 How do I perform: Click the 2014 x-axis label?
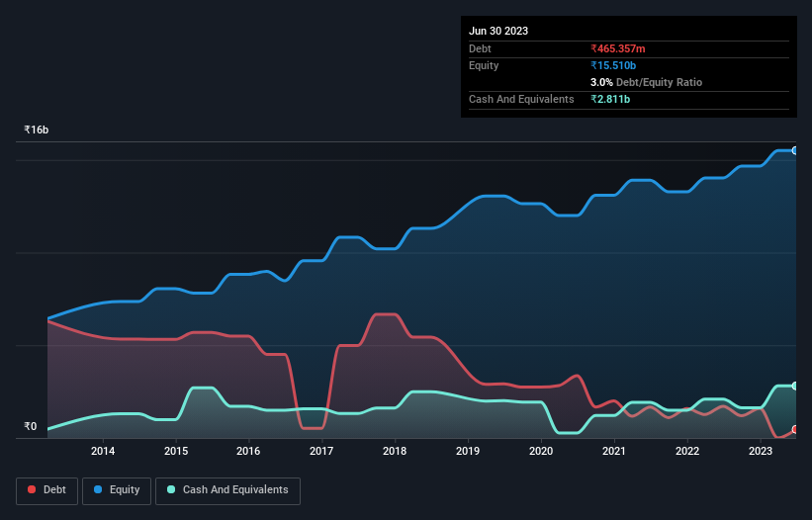[103, 451]
